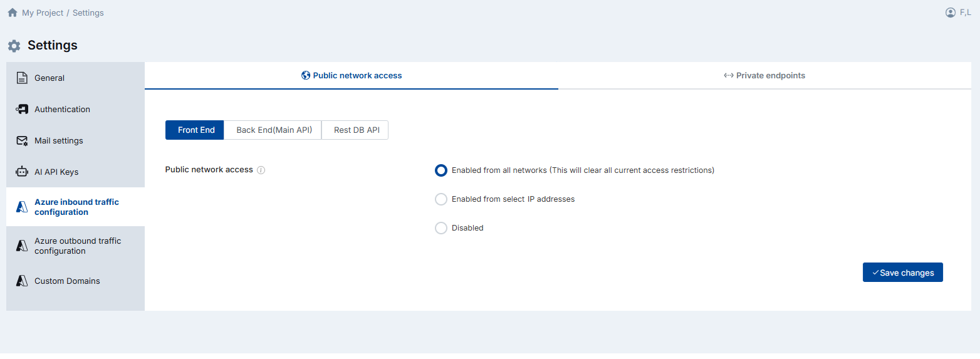The width and height of the screenshot is (980, 359).
Task: Click the globe icon on Public network access tab
Action: tap(306, 75)
